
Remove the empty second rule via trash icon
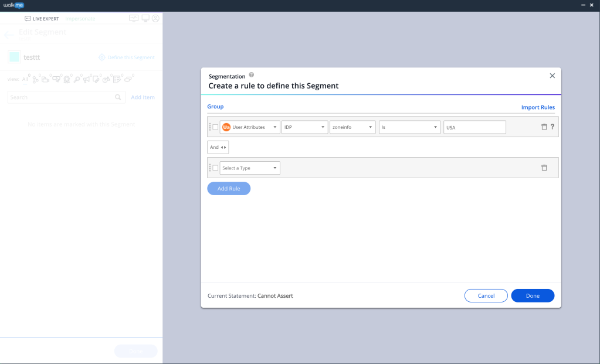[544, 168]
